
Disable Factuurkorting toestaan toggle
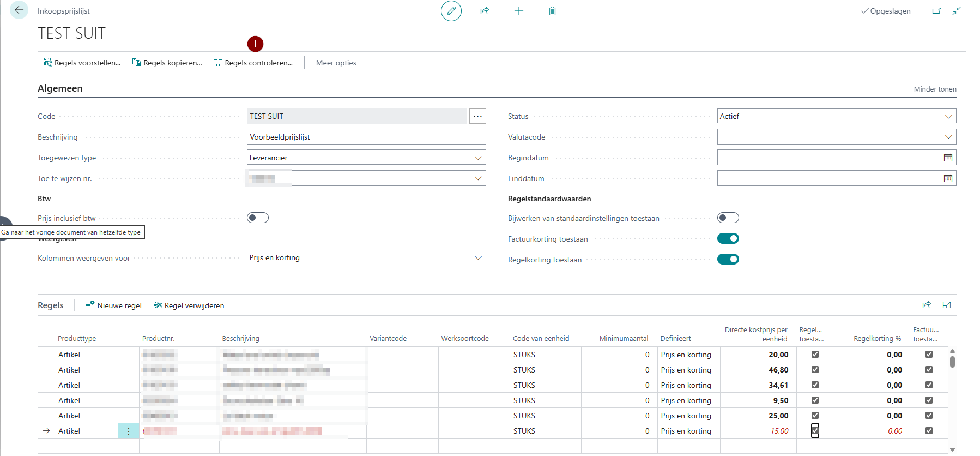[728, 238]
